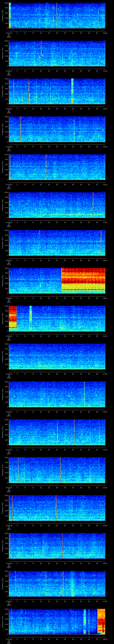Click "Frequency (Hz)" axis title of 16:40 panel
The height and width of the screenshot is (644, 114).
click(x=3, y=357)
